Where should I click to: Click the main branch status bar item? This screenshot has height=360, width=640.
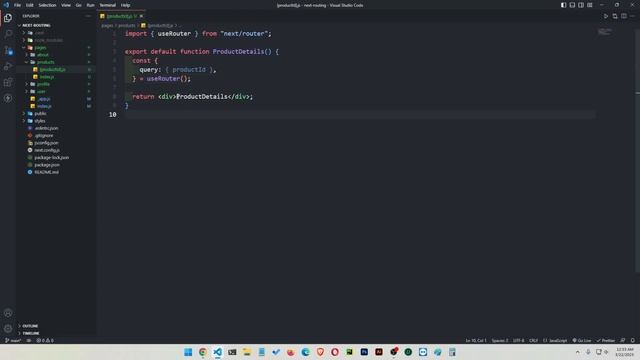13,340
